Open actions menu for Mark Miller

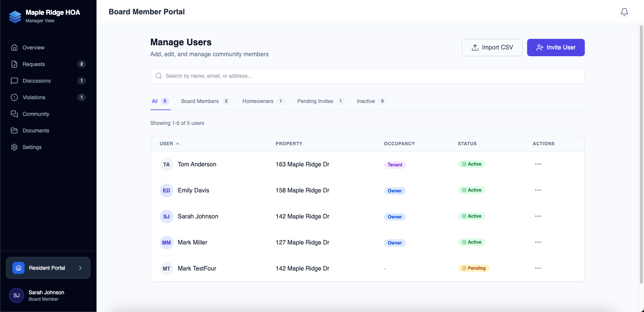pos(538,242)
